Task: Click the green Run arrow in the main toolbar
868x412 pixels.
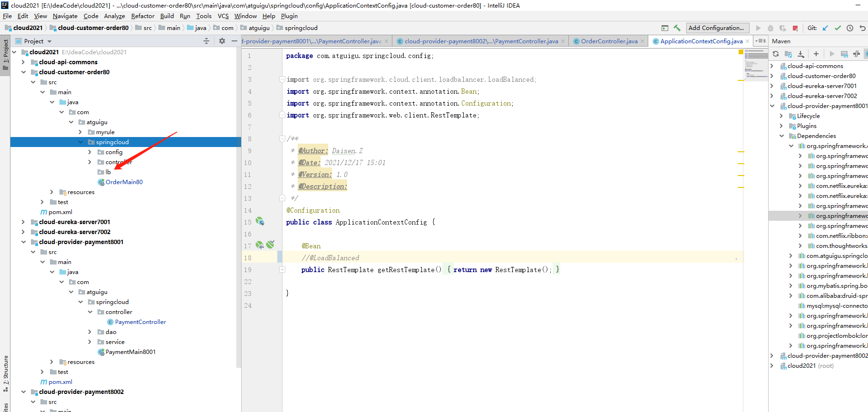Action: pyautogui.click(x=758, y=28)
